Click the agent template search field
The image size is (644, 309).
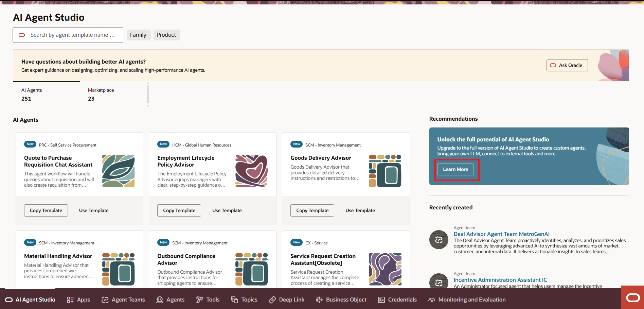click(x=68, y=35)
